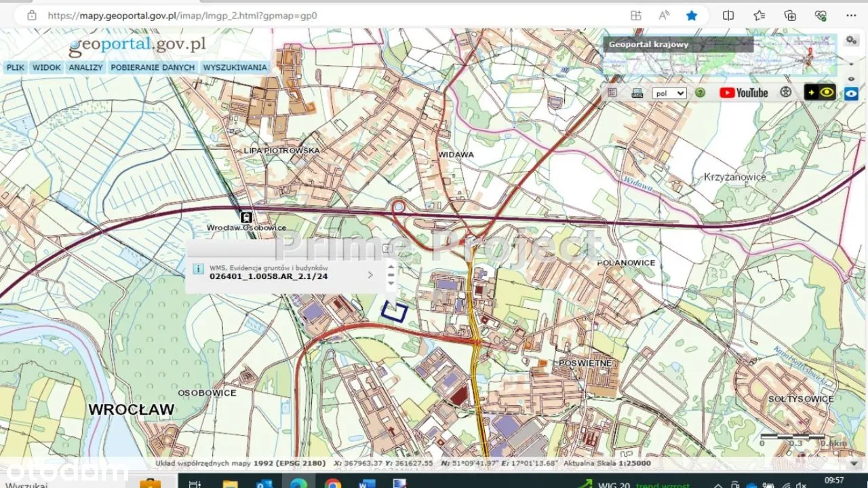Close the parcel info popup
The height and width of the screenshot is (488, 868).
coord(387,248)
